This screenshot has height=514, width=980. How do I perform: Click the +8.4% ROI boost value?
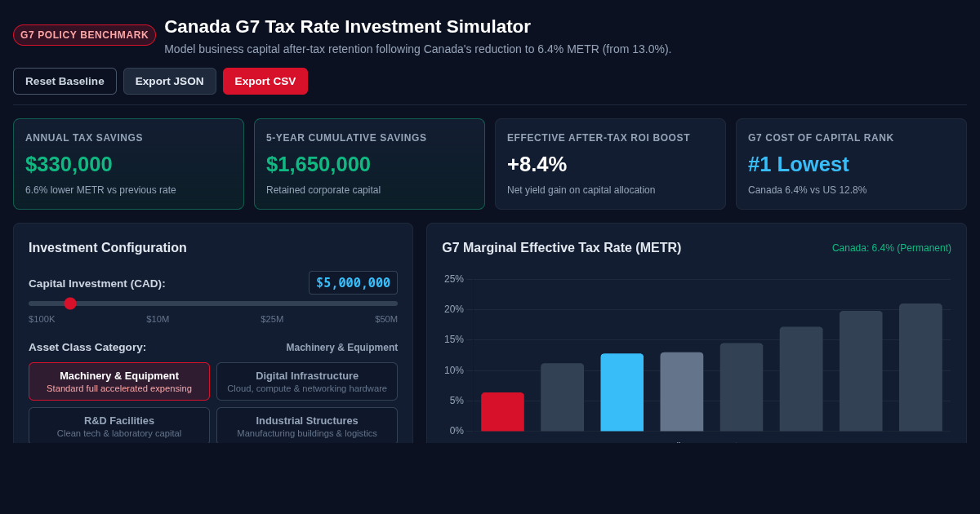[537, 164]
